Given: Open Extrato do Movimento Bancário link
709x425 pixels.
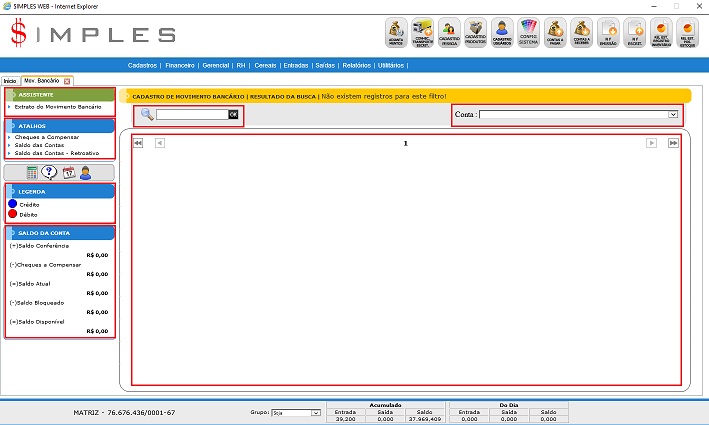Looking at the screenshot, I should 58,106.
